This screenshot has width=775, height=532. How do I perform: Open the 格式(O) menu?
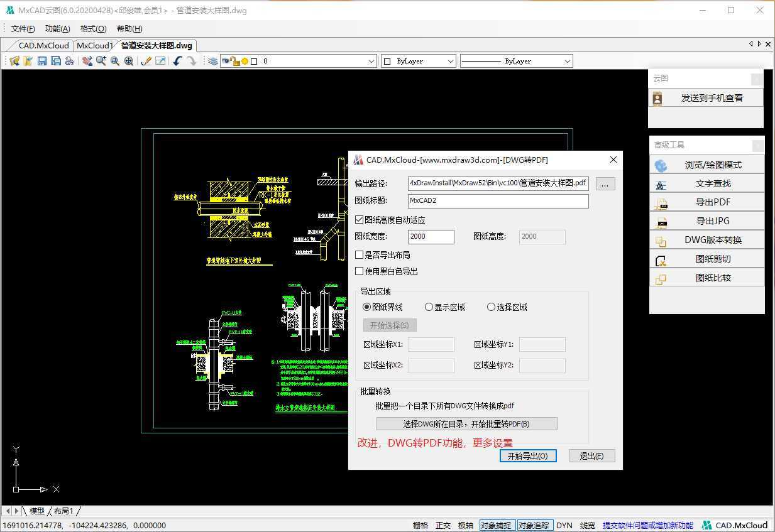(94, 29)
